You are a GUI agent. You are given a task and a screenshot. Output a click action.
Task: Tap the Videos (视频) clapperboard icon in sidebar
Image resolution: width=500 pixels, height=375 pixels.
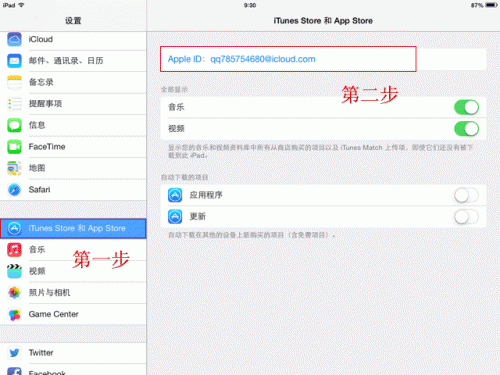[x=14, y=271]
